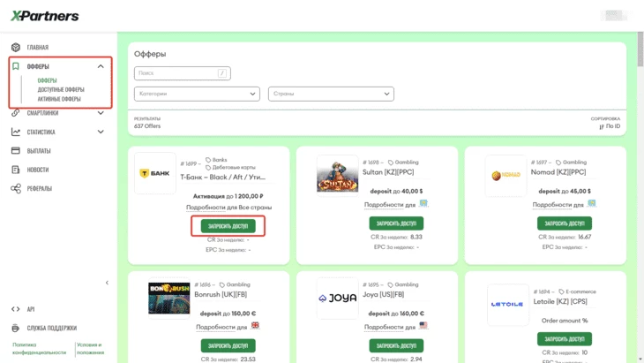This screenshot has height=363, width=644.
Task: Open Служба поддержки in the sidebar
Action: tap(52, 328)
